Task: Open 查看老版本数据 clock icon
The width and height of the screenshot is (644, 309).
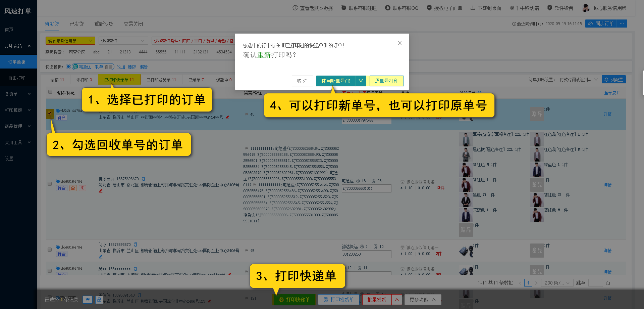Action: [295, 8]
